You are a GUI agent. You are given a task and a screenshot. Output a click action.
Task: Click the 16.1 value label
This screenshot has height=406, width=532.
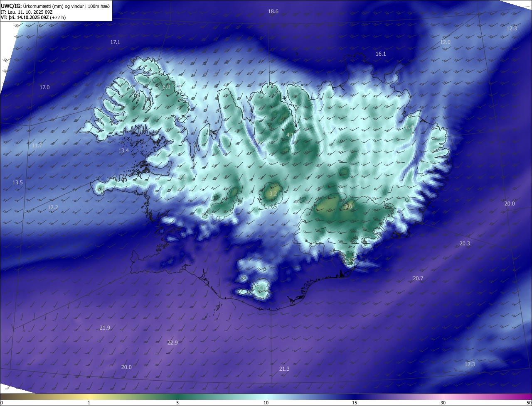coord(381,54)
